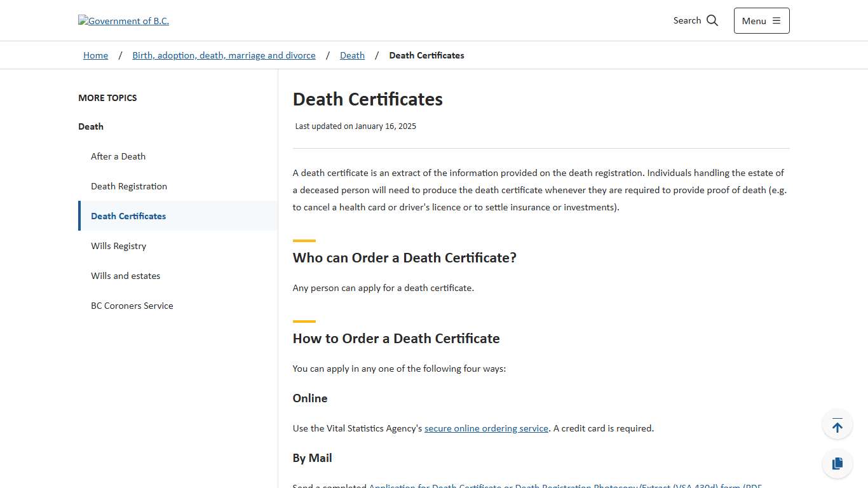Go to Wills and estates
Image resolution: width=868 pixels, height=488 pixels.
(x=125, y=276)
